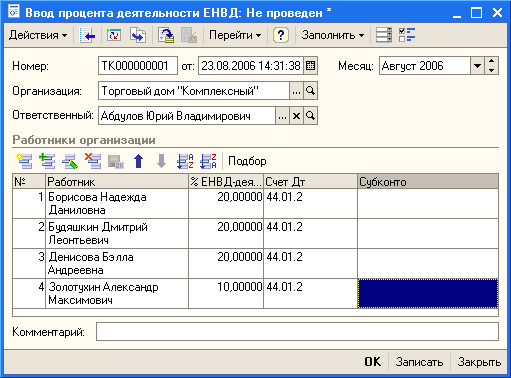Click the post document toolbar icon
511x378 pixels.
[x=166, y=35]
